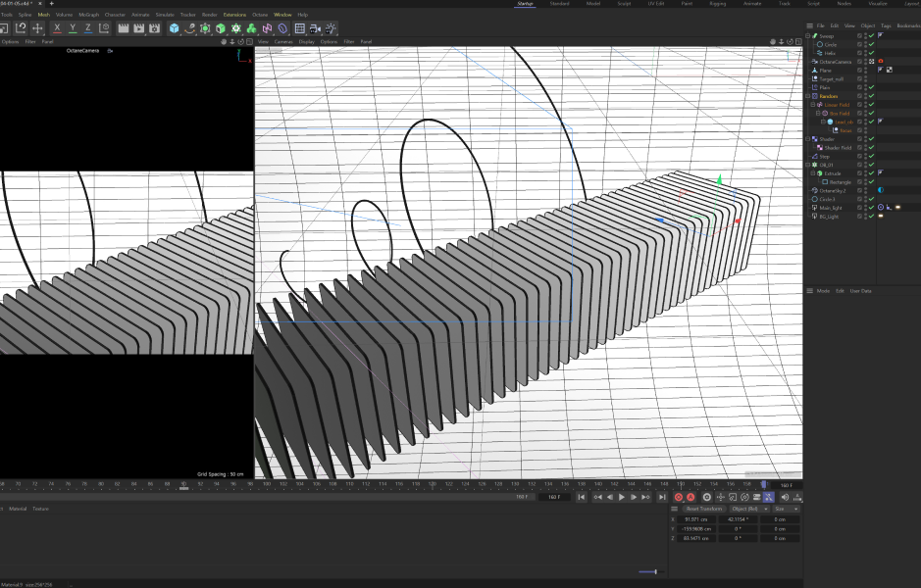Add a Floor grid object icon

[299, 28]
